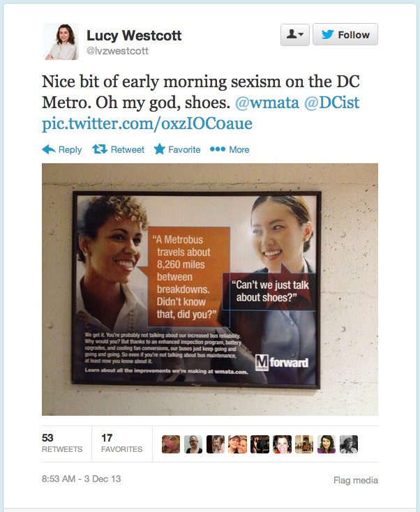Click the @lvzwestcott handle
Screen dimensions: 420x512
117,51
